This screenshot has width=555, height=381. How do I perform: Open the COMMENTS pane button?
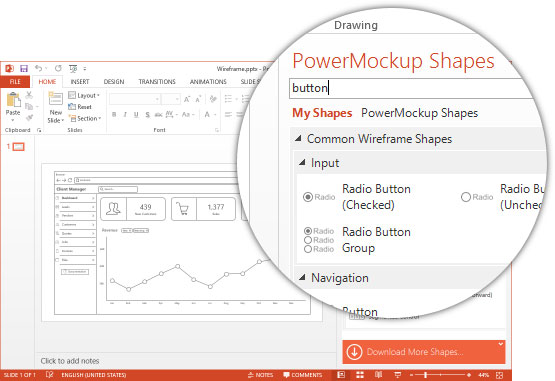click(303, 375)
